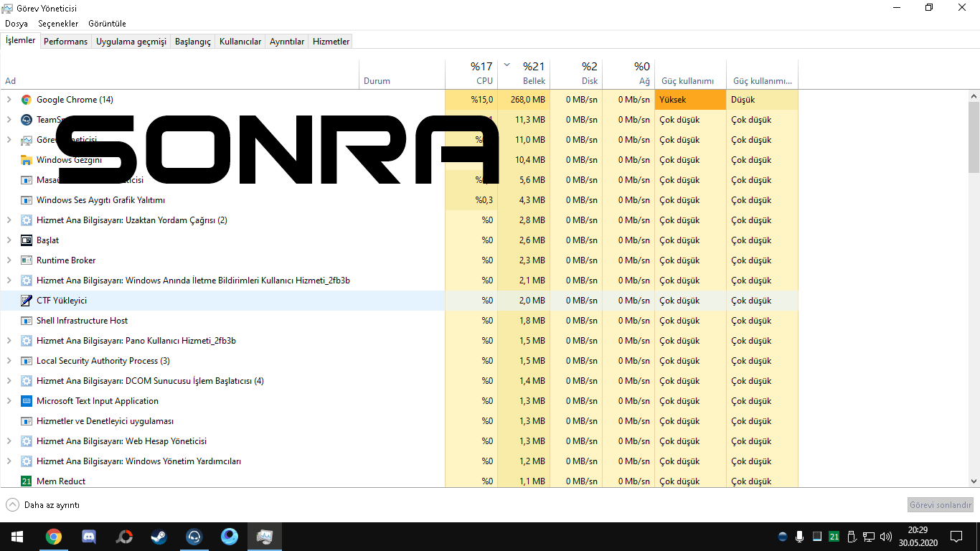980x551 pixels.
Task: Sort processes by the CPU column header
Action: 471,73
